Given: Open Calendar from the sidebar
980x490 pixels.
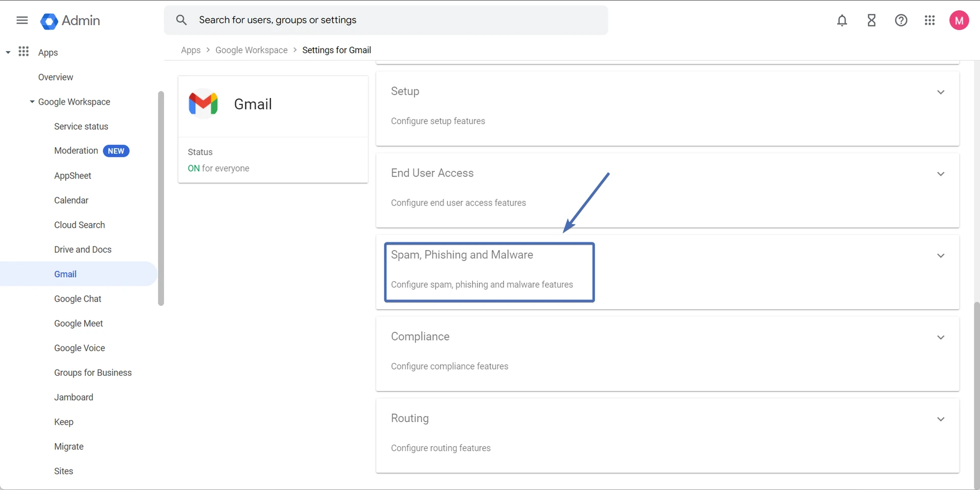Looking at the screenshot, I should coord(71,200).
